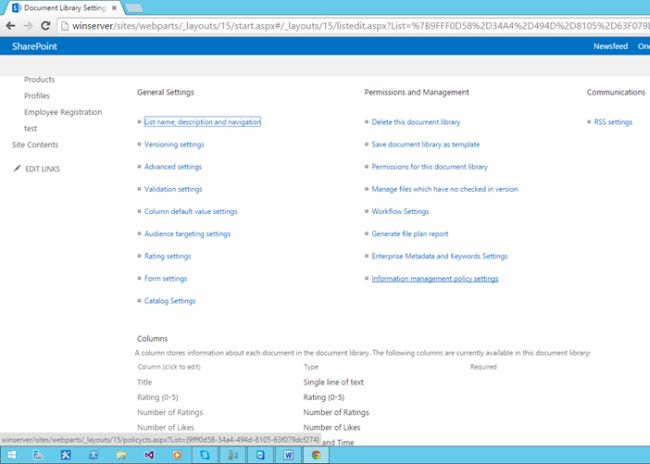Screen dimensions: 650x464
Task: Edit the Rating (0-5) column
Action: click(158, 397)
